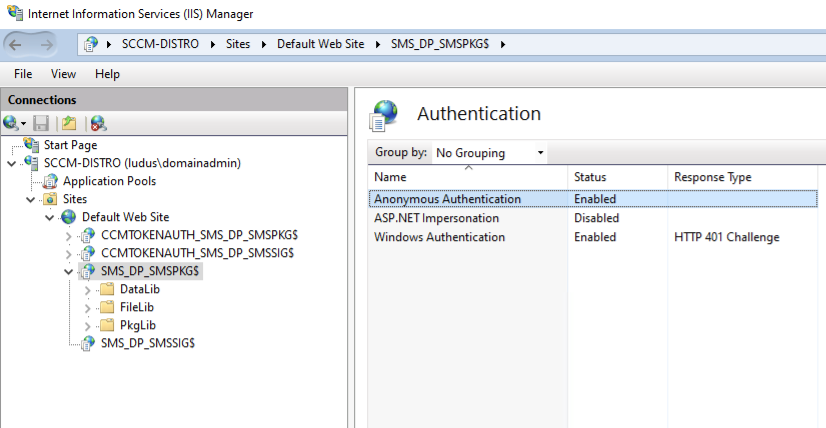826x428 pixels.
Task: Click the SMS_DP_SMSSIG$ application icon
Action: point(88,343)
